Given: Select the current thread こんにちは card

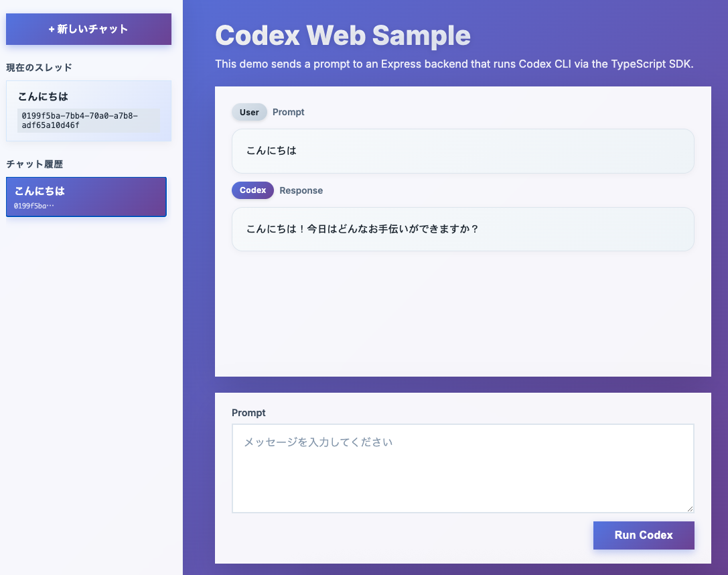Looking at the screenshot, I should [88, 111].
